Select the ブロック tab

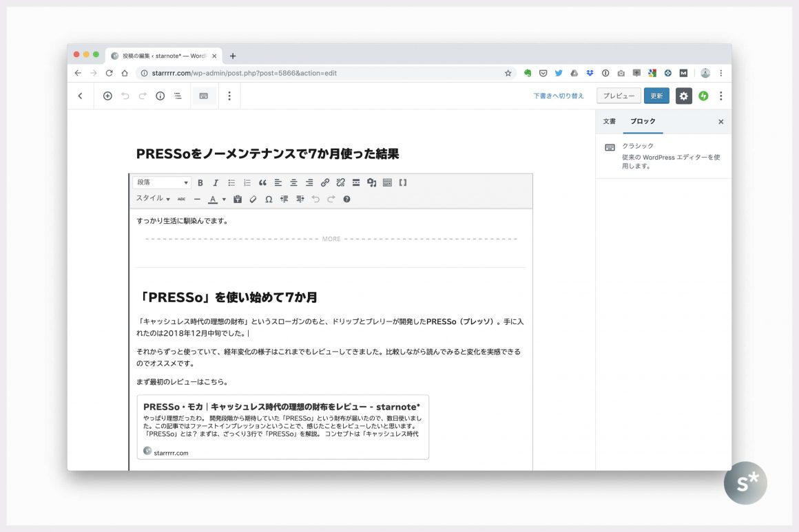[643, 121]
